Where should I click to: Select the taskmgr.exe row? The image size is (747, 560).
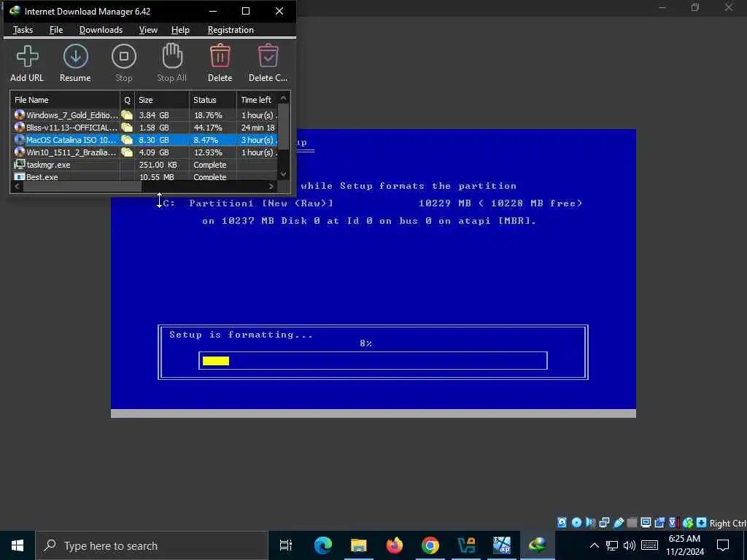point(144,165)
